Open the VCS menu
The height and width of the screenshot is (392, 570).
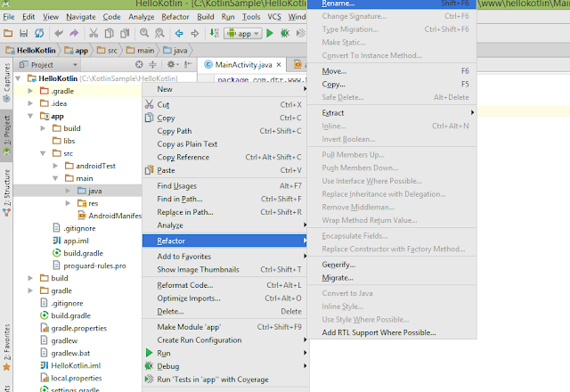click(274, 17)
